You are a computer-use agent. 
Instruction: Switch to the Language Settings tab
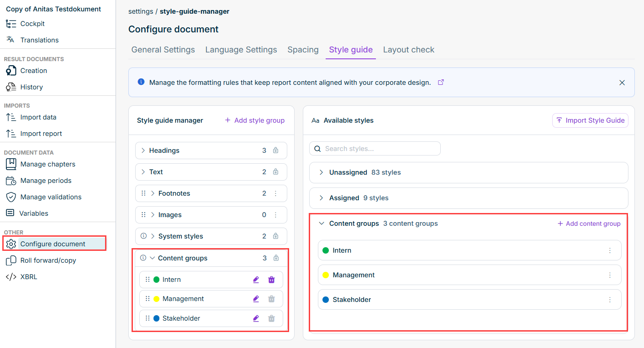[x=241, y=50]
